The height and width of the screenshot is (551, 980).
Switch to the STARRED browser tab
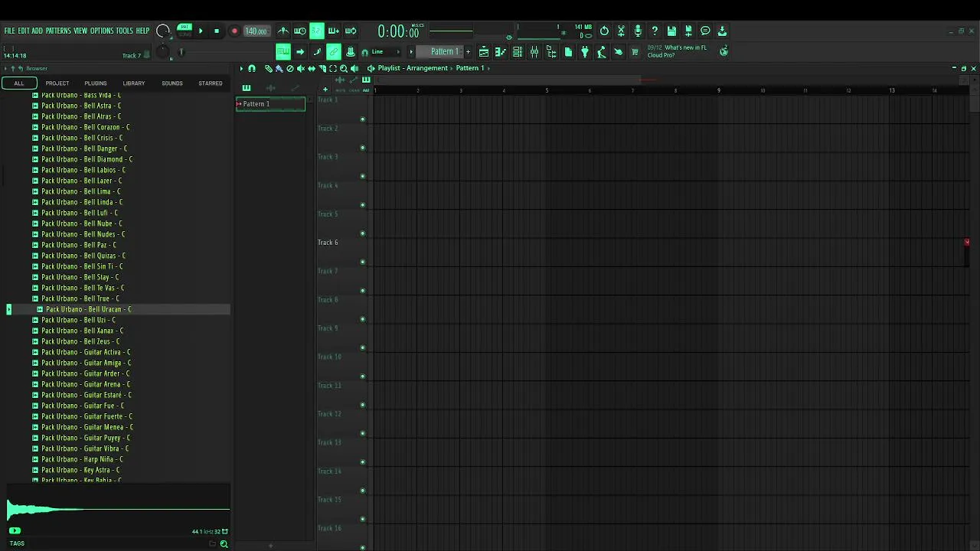click(211, 83)
